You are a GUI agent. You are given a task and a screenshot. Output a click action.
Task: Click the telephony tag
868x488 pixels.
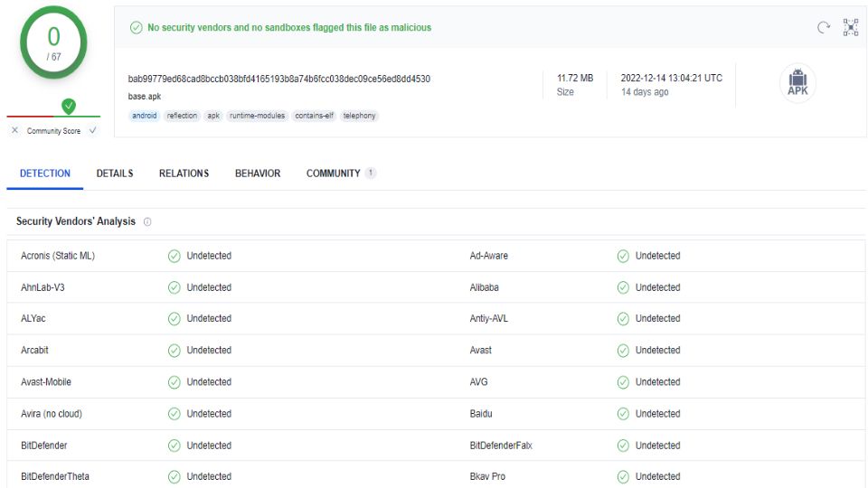tap(359, 116)
